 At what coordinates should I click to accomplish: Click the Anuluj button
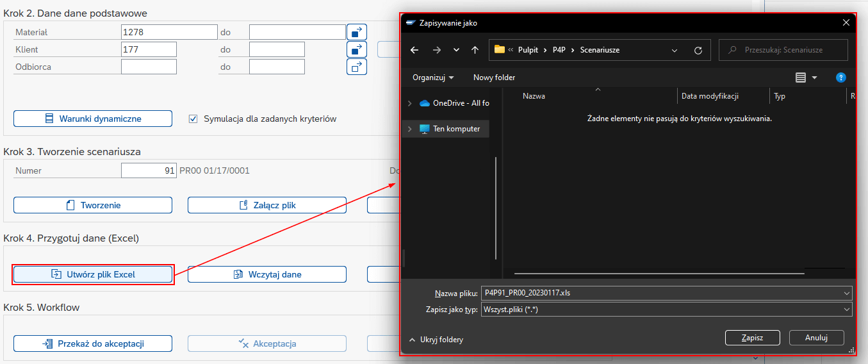pyautogui.click(x=816, y=337)
